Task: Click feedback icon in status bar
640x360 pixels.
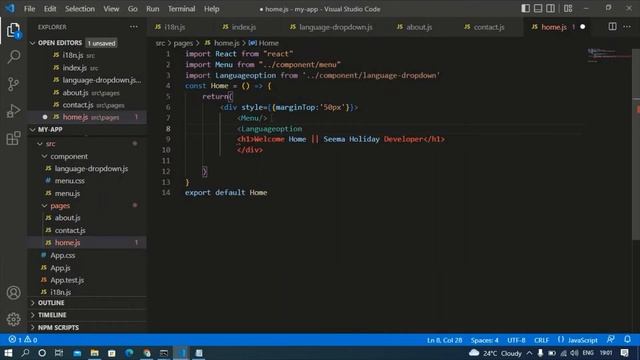Action: (611, 340)
